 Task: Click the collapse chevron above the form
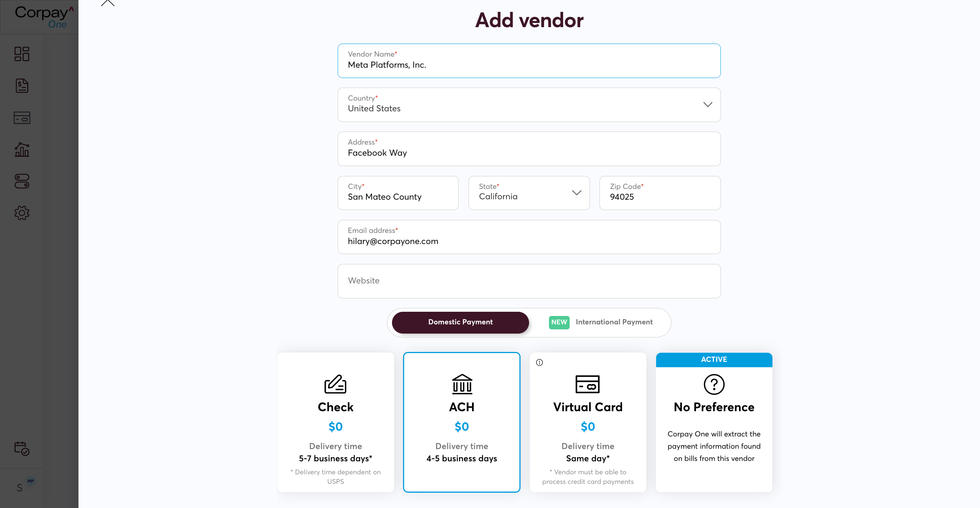click(x=108, y=3)
